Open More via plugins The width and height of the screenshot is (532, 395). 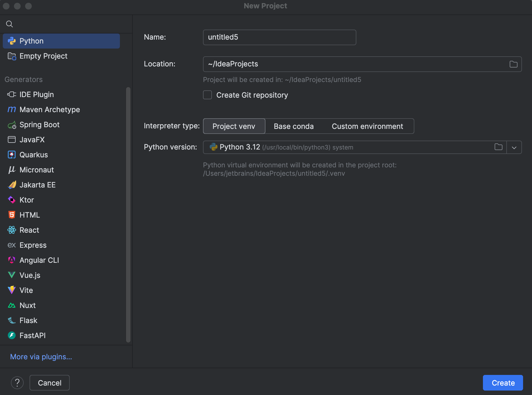point(41,357)
